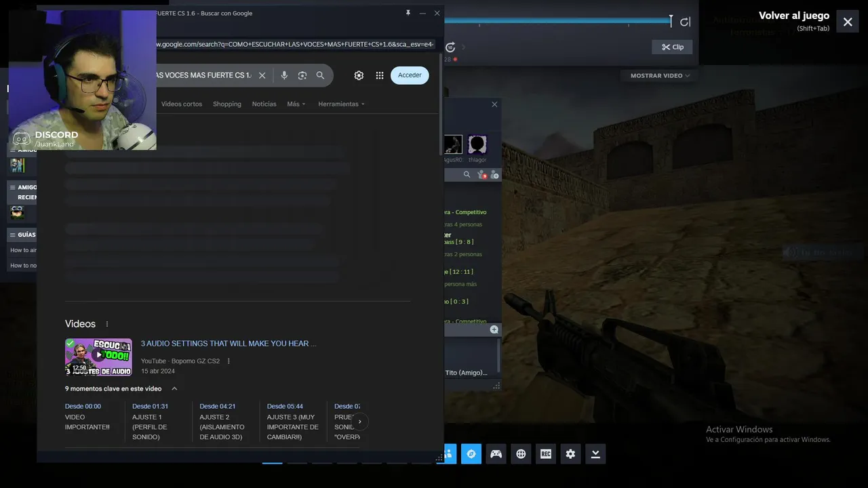This screenshot has height=488, width=868.
Task: Expand the MOSTRAR VIDEO dropdown
Action: pos(660,76)
